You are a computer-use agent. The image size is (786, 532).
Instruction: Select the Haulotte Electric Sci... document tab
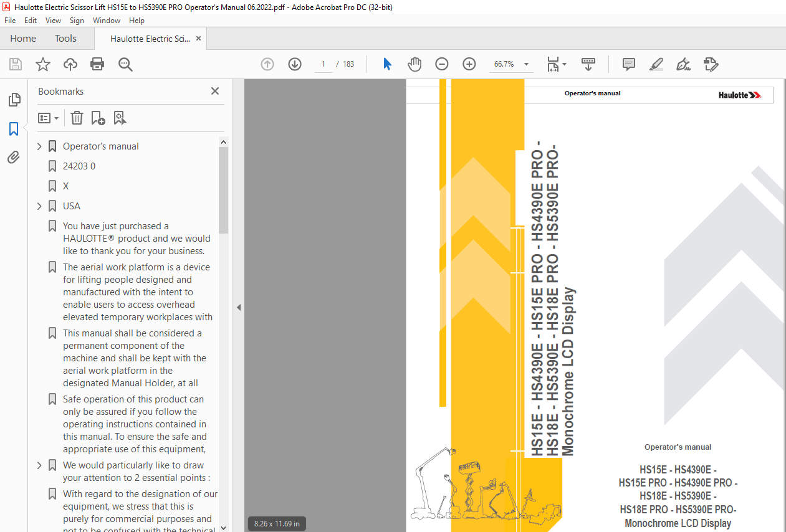pyautogui.click(x=150, y=39)
